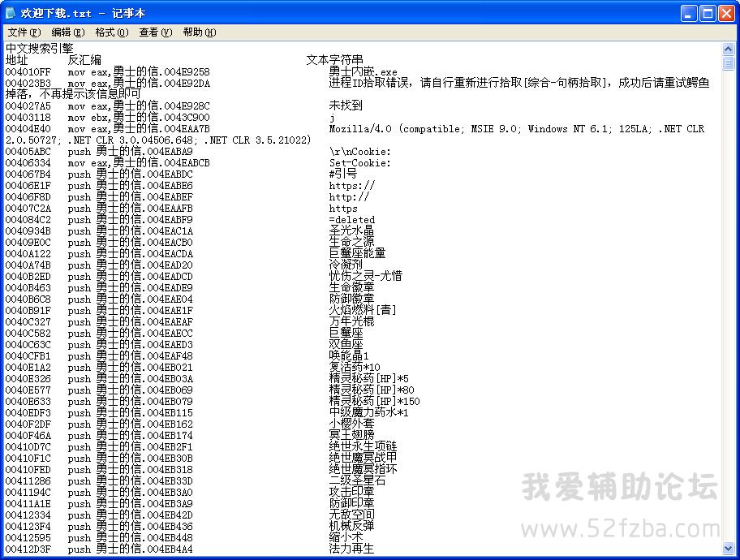Click the string #引号

pos(343,174)
